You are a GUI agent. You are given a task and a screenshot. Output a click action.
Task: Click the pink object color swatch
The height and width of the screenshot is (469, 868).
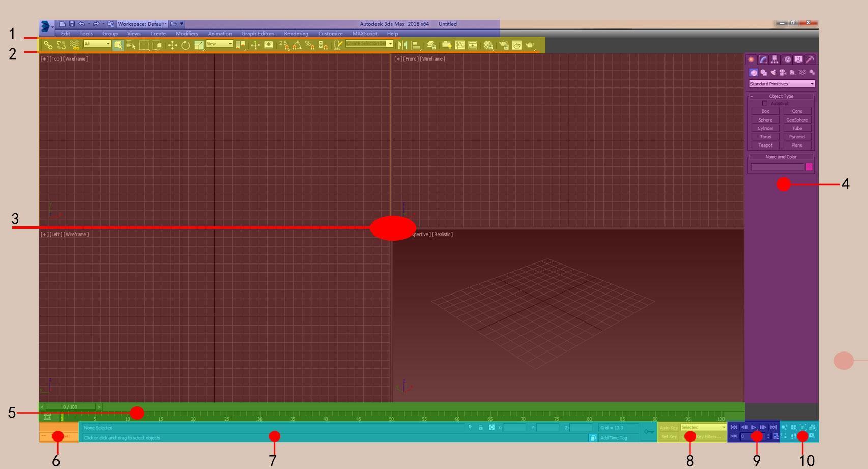coord(809,167)
